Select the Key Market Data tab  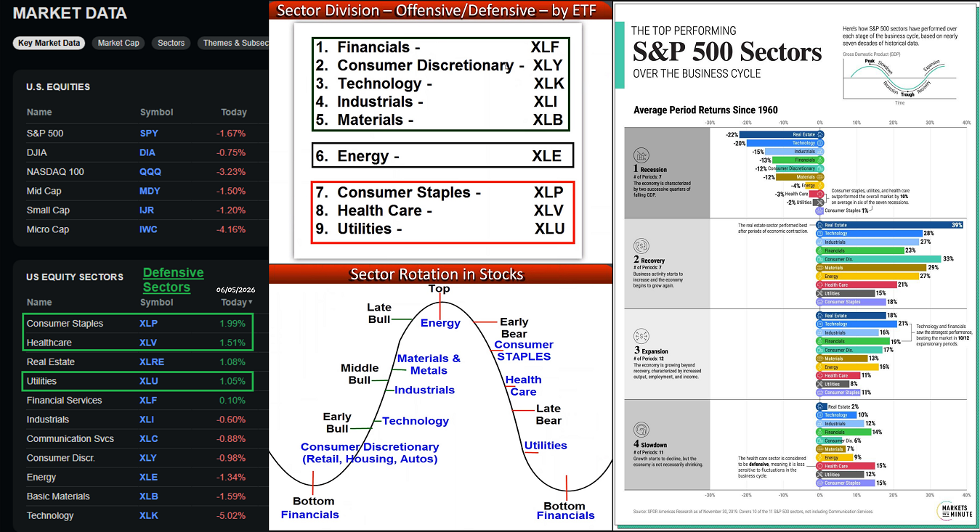(49, 43)
